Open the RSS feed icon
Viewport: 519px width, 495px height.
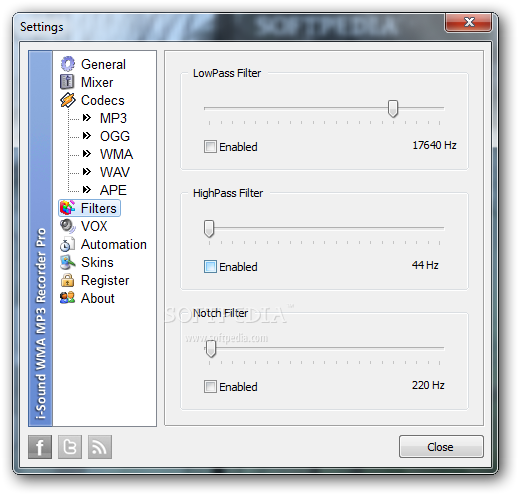(100, 447)
